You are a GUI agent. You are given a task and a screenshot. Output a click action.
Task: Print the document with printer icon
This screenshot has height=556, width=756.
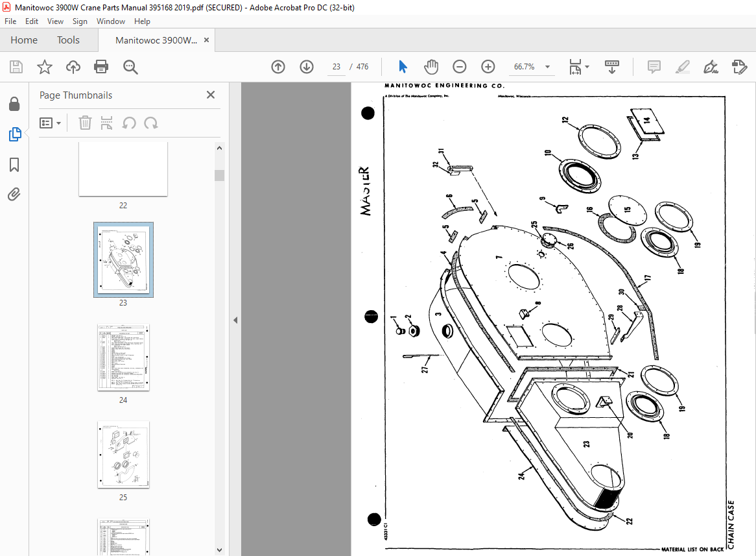point(101,67)
